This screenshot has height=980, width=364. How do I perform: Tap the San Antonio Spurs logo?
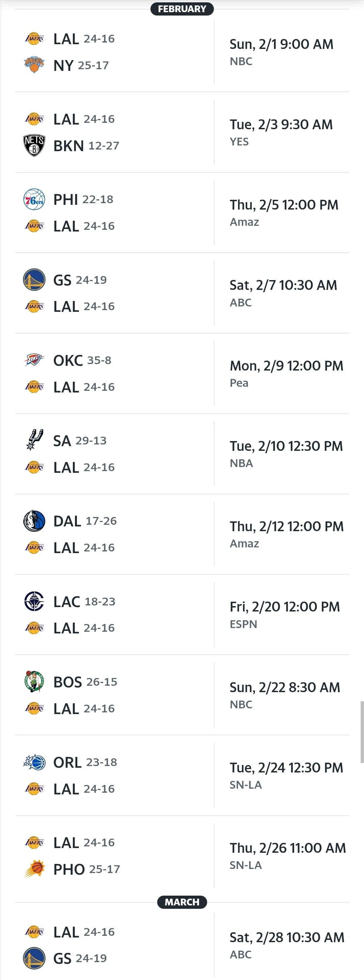pos(34,440)
